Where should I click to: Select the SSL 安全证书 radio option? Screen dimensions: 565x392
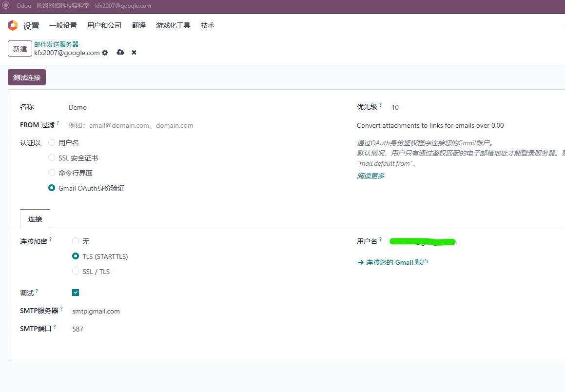pyautogui.click(x=52, y=158)
